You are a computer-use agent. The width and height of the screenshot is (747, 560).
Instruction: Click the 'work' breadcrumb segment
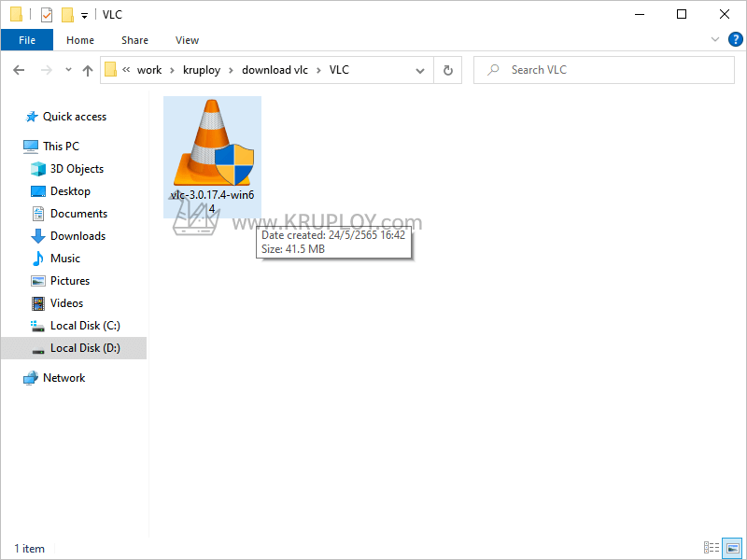pos(149,70)
